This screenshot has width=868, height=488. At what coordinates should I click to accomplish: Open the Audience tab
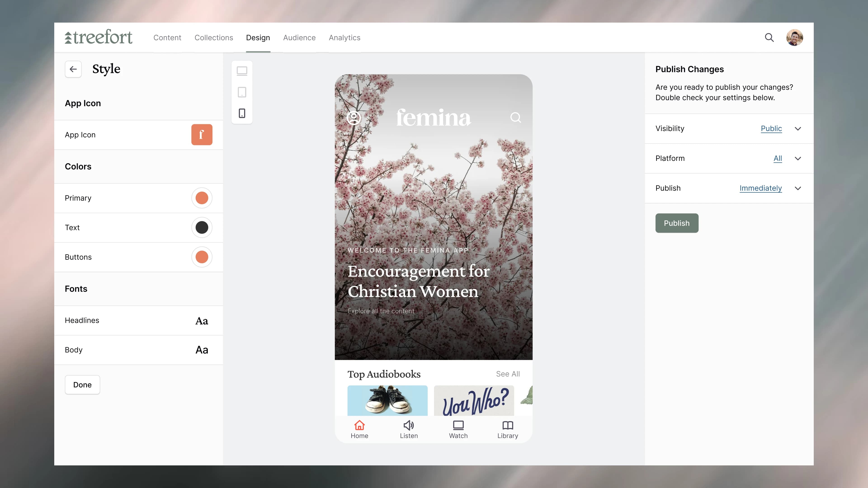click(299, 38)
